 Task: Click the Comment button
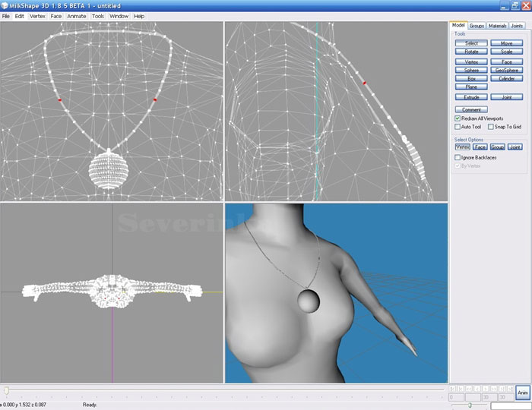(x=471, y=109)
